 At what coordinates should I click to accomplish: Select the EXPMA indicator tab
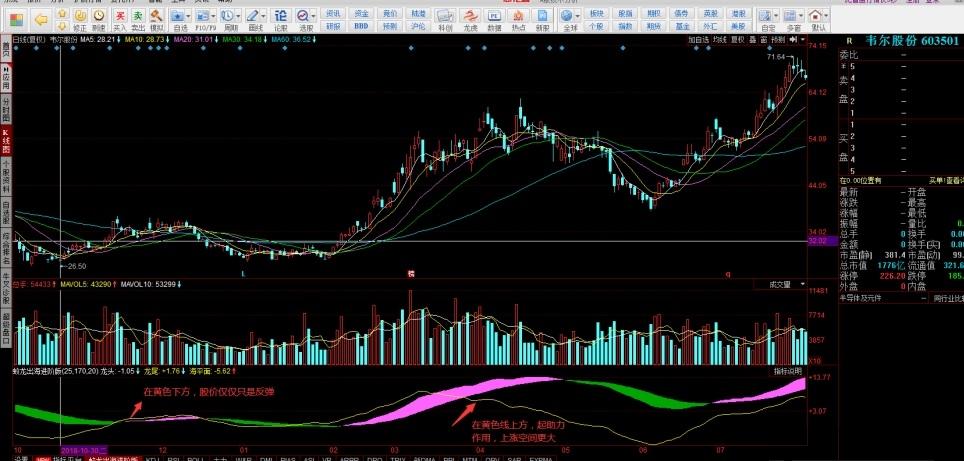(541, 459)
